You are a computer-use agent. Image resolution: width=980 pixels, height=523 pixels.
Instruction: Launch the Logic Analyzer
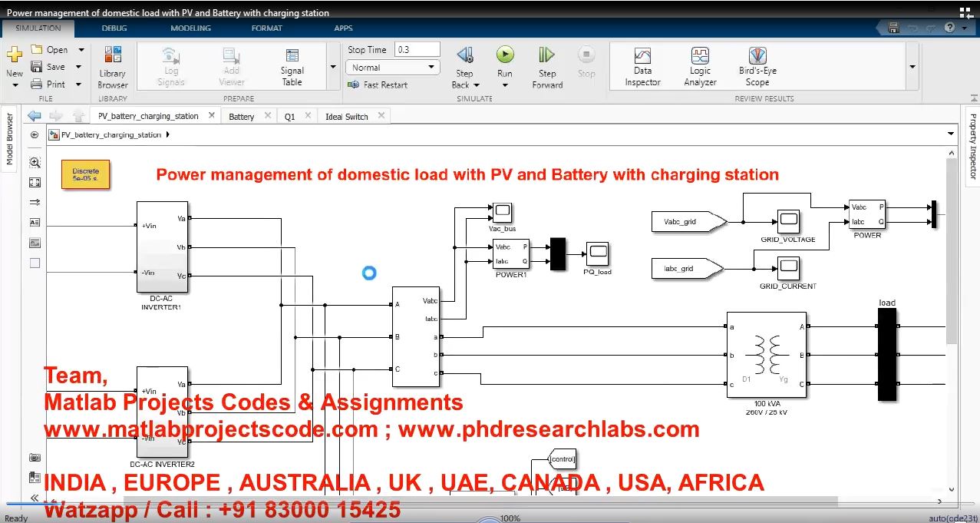(700, 66)
